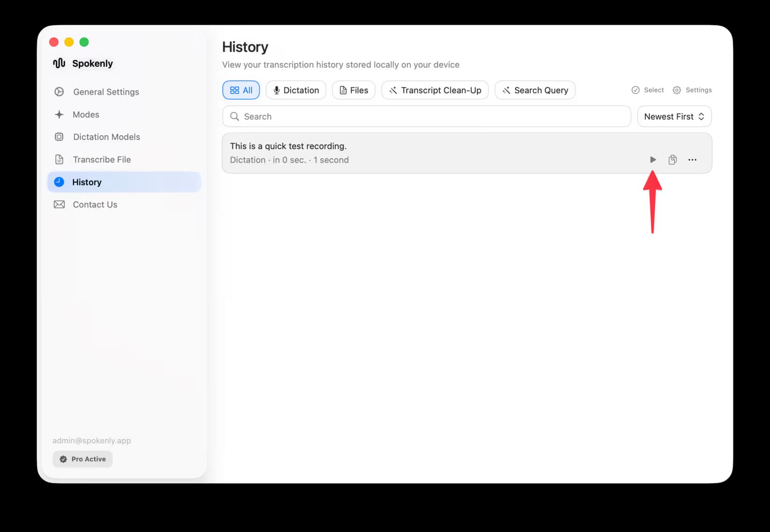The width and height of the screenshot is (770, 532).
Task: Click the Select button
Action: pyautogui.click(x=647, y=90)
